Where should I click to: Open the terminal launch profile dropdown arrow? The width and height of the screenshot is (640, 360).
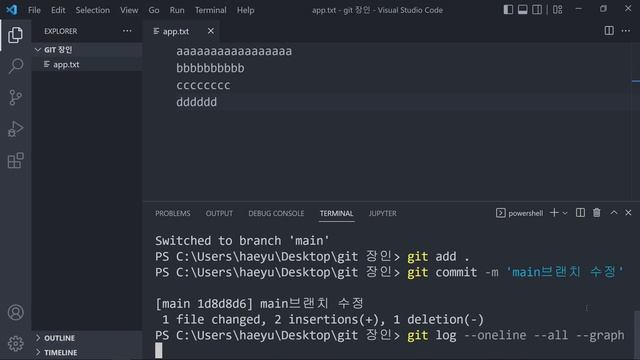(565, 213)
